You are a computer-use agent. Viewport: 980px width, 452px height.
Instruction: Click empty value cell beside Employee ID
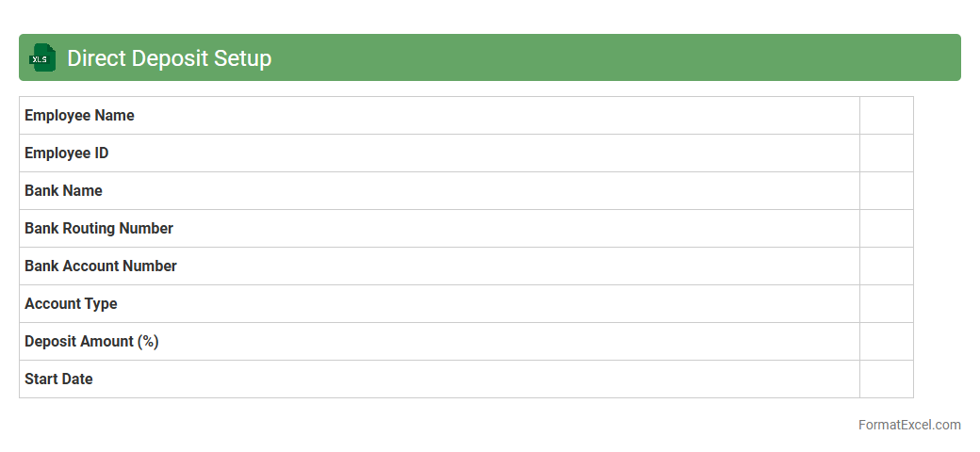[886, 153]
